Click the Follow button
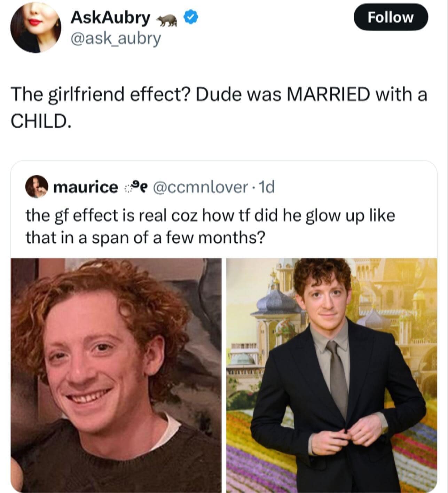Screen dimensions: 448x493 (x=391, y=17)
